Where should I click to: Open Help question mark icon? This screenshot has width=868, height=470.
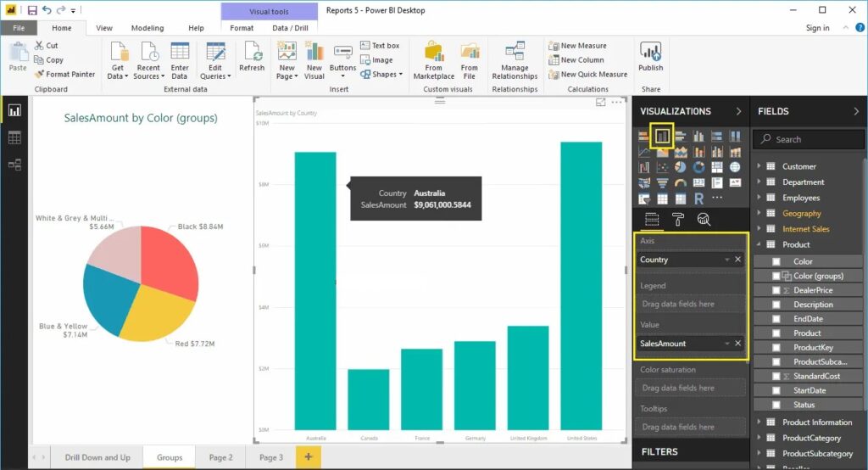click(860, 27)
